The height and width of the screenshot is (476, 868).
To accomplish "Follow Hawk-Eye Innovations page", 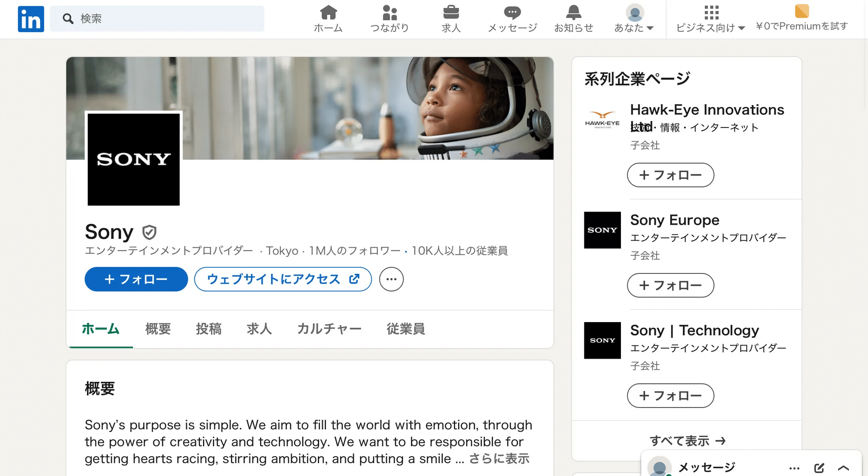I will pyautogui.click(x=670, y=175).
